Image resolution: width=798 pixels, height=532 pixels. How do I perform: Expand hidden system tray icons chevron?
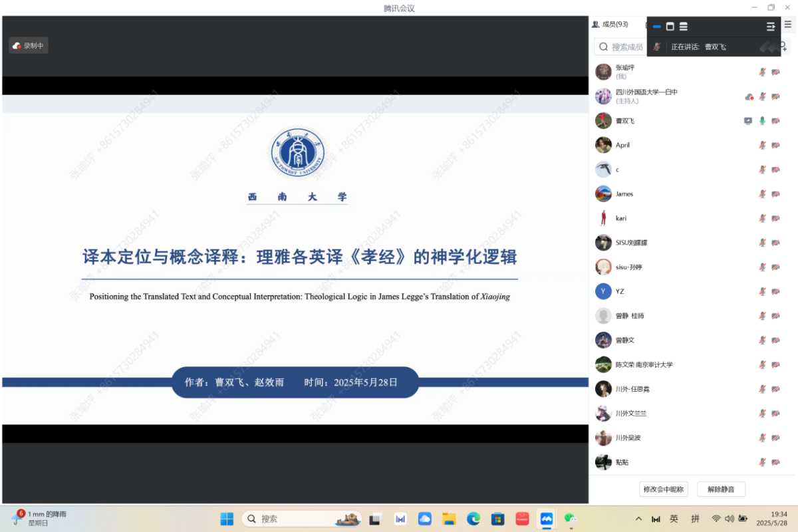point(638,519)
